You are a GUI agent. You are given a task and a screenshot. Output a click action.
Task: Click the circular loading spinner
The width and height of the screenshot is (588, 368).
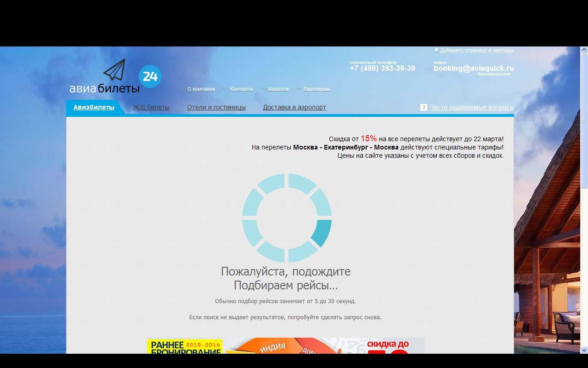(x=287, y=218)
